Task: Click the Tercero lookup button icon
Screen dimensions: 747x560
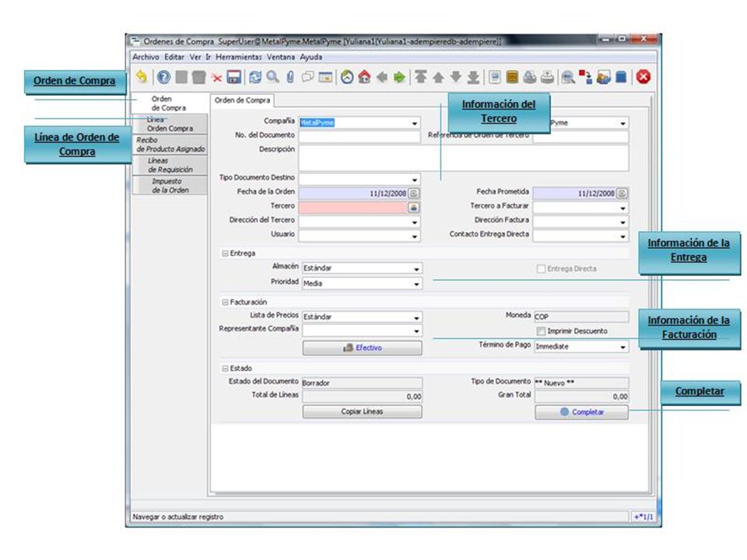Action: (414, 208)
